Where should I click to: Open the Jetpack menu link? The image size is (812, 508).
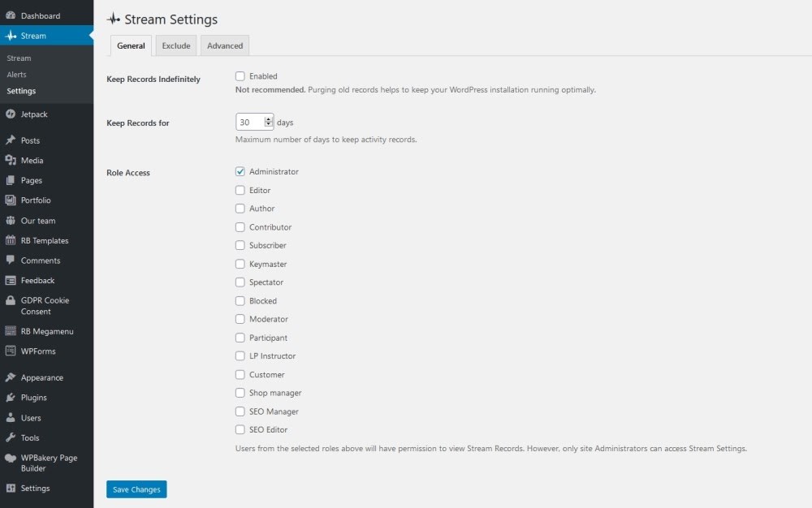tap(34, 114)
